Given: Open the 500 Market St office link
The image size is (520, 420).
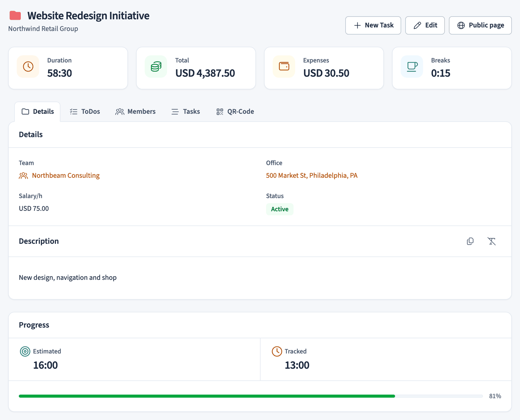Looking at the screenshot, I should [312, 176].
